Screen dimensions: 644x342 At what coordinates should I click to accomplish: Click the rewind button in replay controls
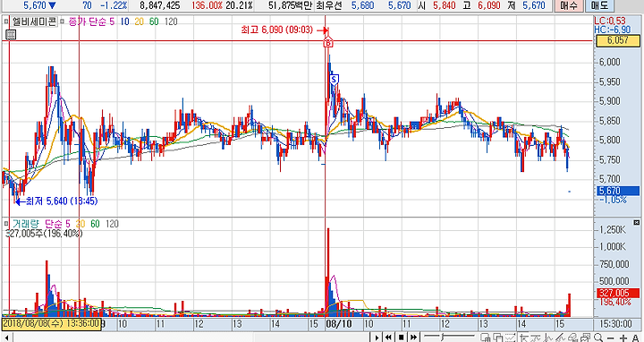[388, 338]
